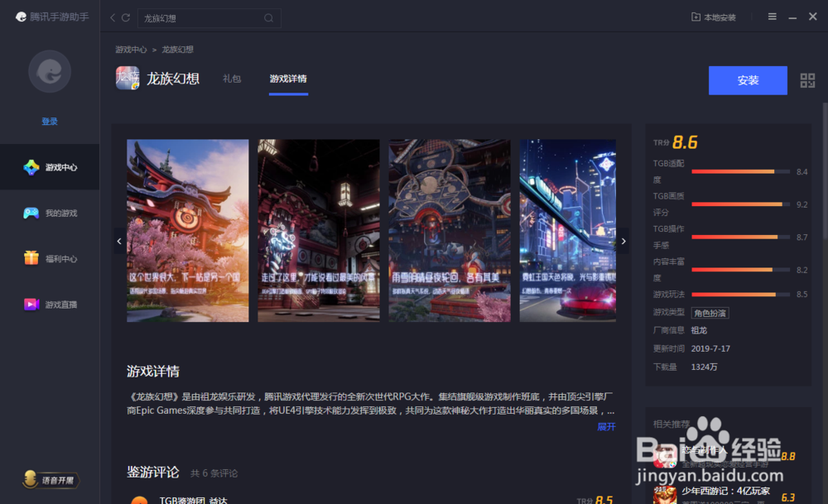This screenshot has height=504, width=828.
Task: Click the search magnifier icon
Action: [x=269, y=18]
